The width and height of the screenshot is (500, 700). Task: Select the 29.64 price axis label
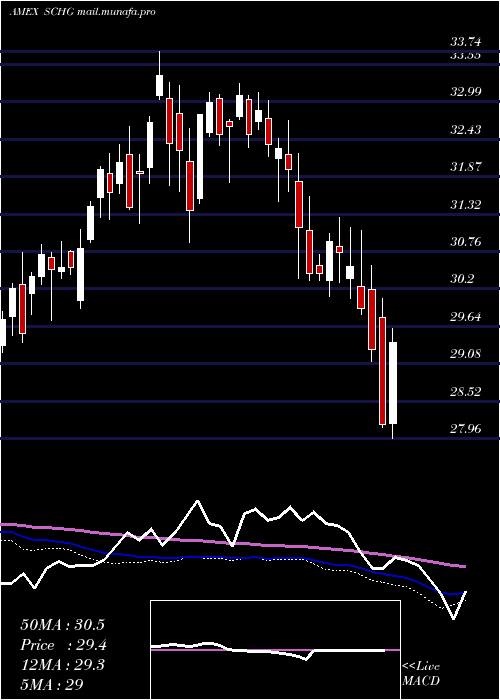pyautogui.click(x=466, y=317)
